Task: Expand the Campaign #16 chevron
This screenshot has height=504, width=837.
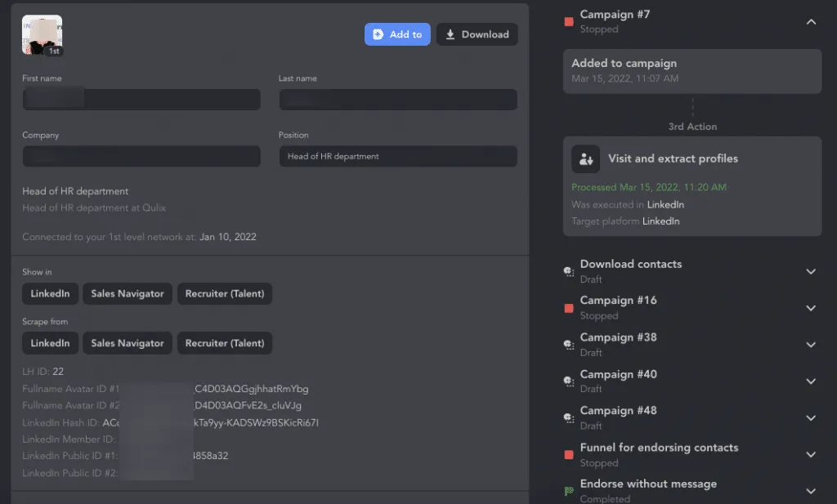Action: pyautogui.click(x=811, y=308)
